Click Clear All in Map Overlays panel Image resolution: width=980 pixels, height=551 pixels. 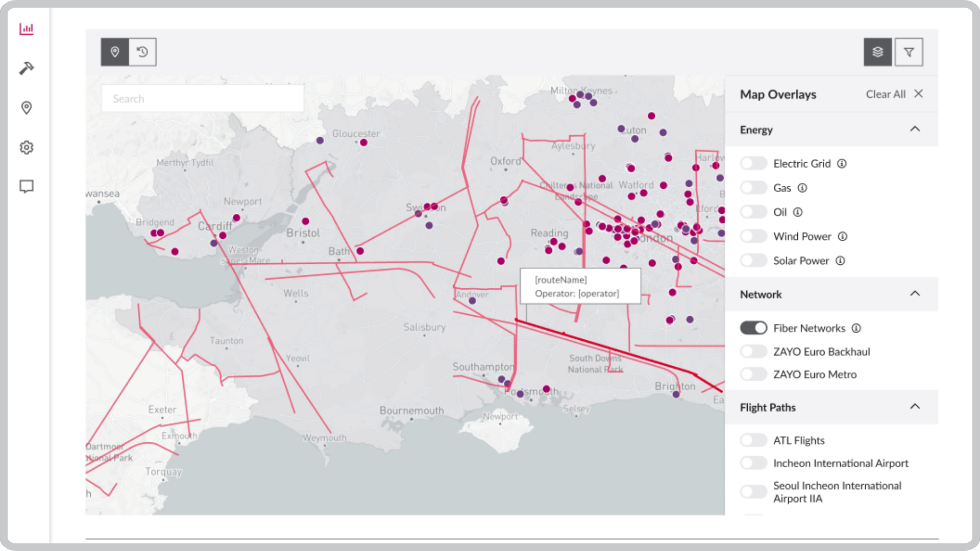pos(886,94)
